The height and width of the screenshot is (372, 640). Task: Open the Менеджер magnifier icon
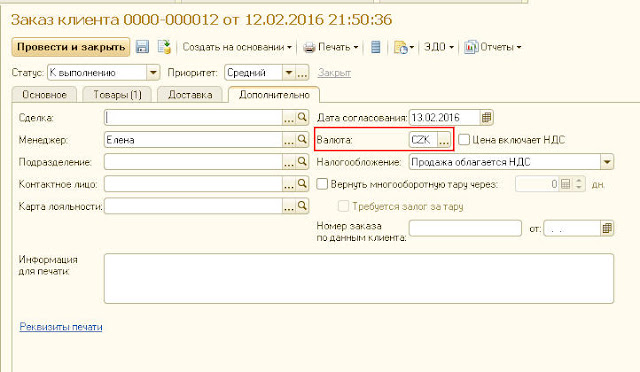pyautogui.click(x=302, y=140)
